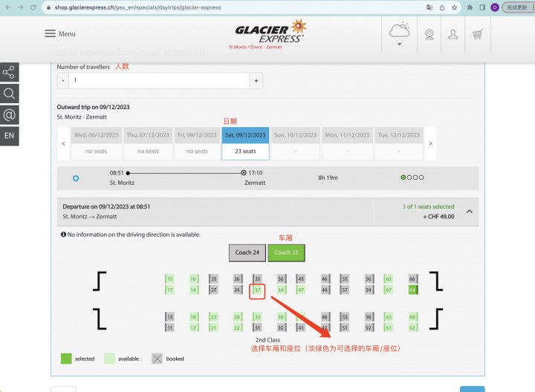Click the webcam icon in header
Image resolution: width=535 pixels, height=392 pixels.
429,34
